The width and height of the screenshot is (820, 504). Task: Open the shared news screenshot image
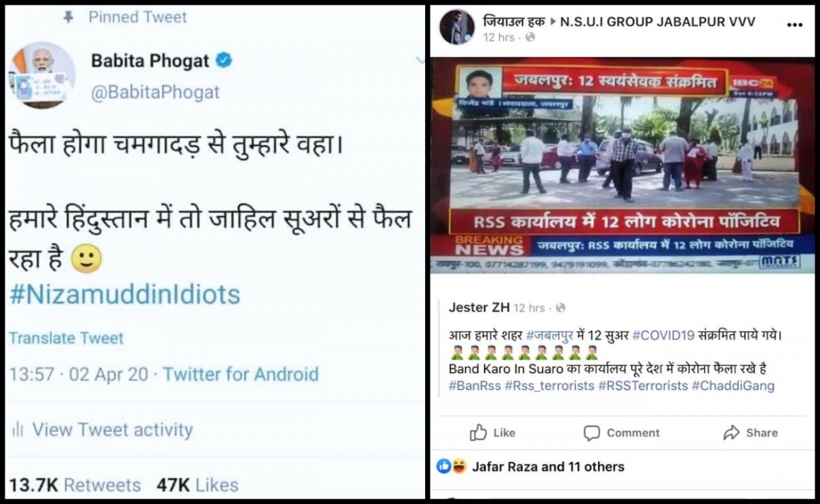(623, 165)
